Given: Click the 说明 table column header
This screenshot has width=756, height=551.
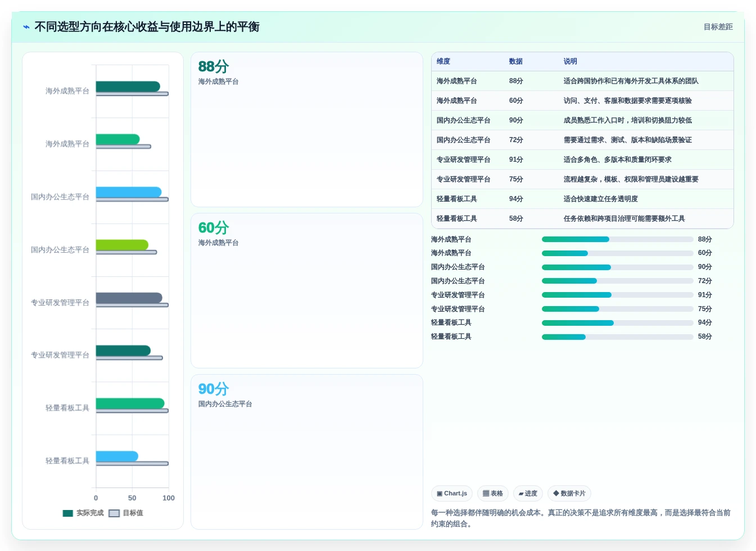Looking at the screenshot, I should click(x=571, y=62).
